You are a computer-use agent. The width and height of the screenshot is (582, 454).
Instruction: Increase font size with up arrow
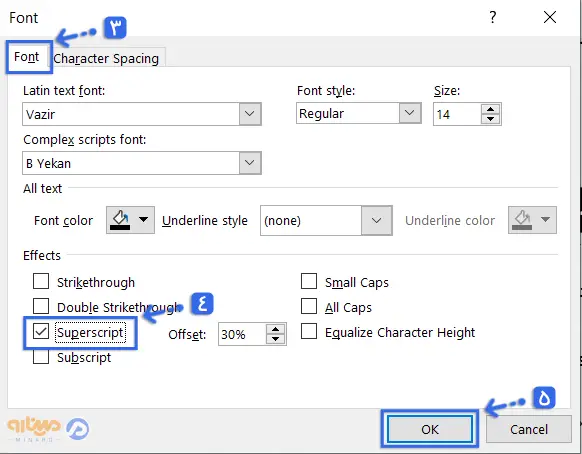click(490, 109)
